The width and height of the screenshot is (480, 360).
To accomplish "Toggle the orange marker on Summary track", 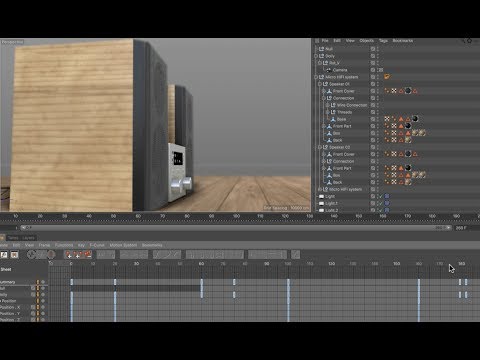I will tap(38, 282).
